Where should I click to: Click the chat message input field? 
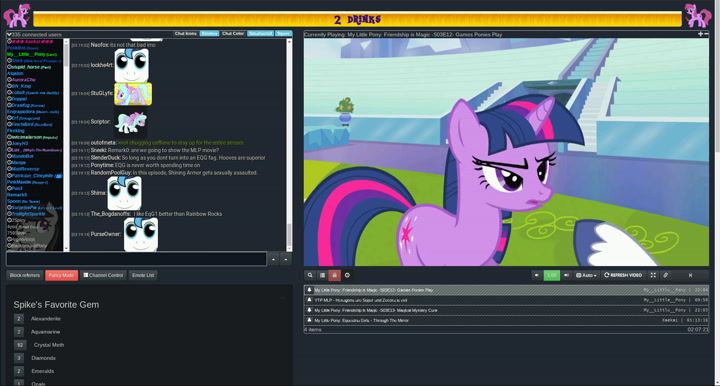coord(136,258)
